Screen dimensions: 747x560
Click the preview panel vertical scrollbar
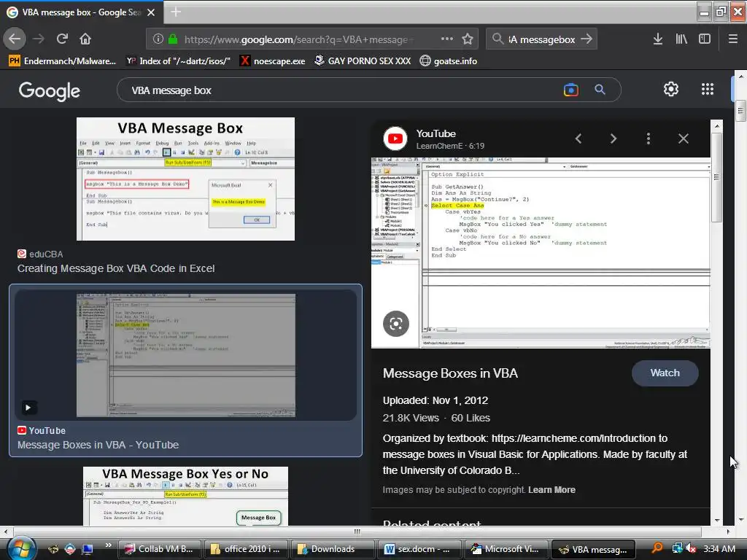pos(716,177)
